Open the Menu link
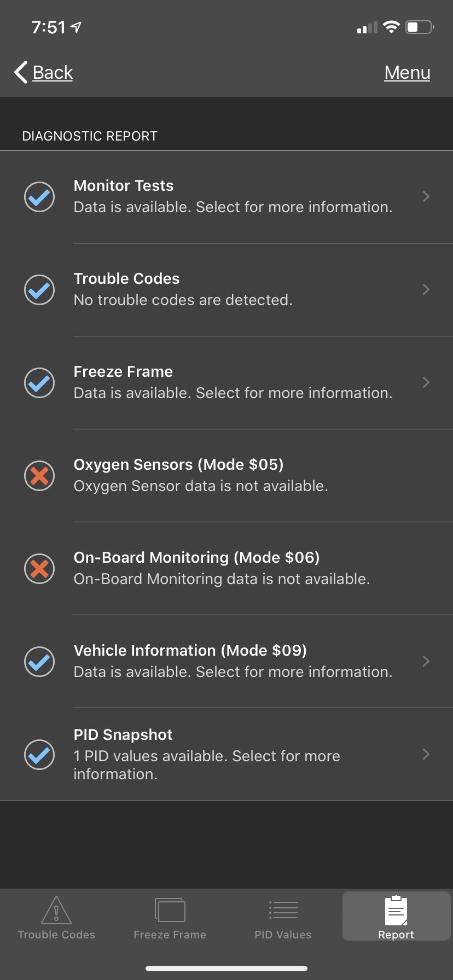 point(407,72)
